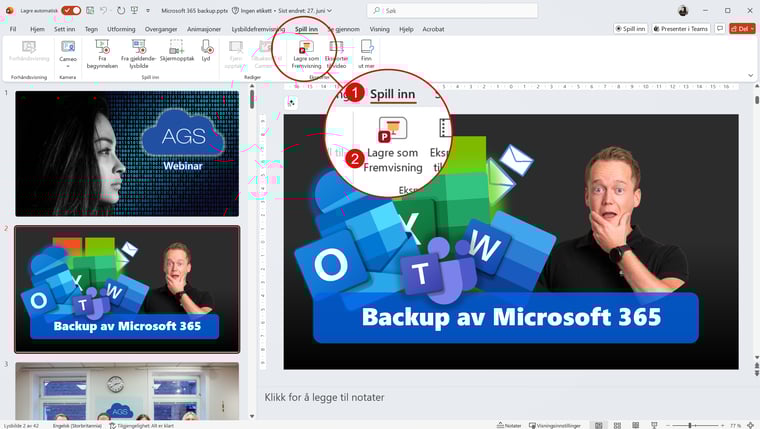The width and height of the screenshot is (760, 429).
Task: Click the Designer icon above the slide
Action: [x=291, y=102]
